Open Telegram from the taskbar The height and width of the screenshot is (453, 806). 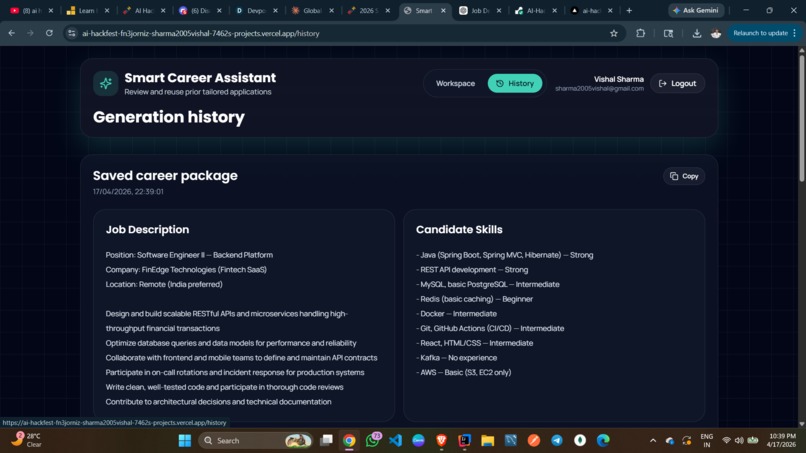pyautogui.click(x=557, y=440)
